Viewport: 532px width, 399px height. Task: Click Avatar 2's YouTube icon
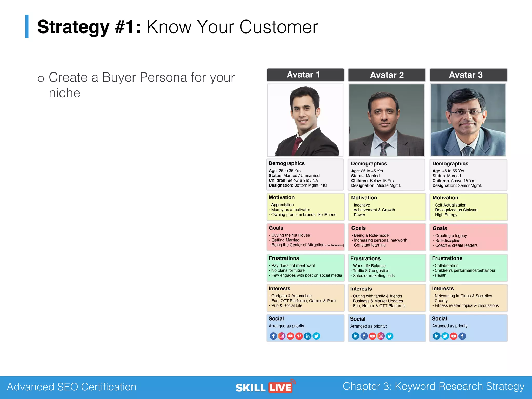point(373,336)
